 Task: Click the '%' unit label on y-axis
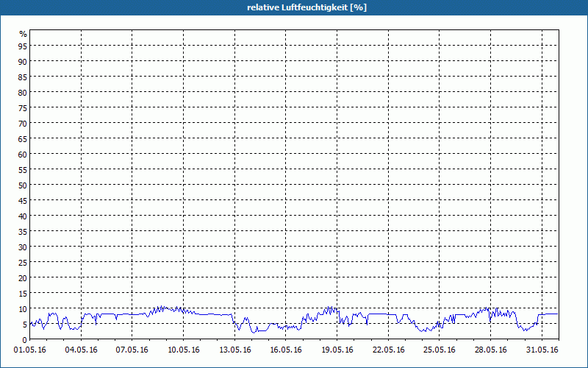tap(23, 34)
